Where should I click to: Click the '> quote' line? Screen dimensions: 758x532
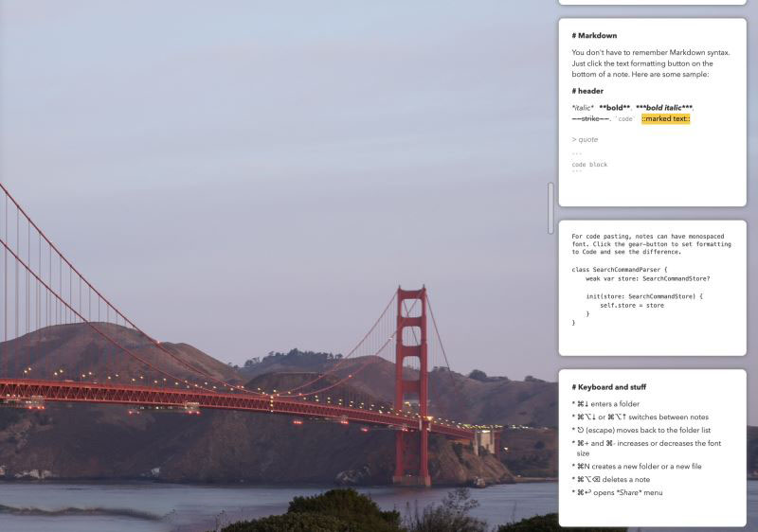click(585, 139)
